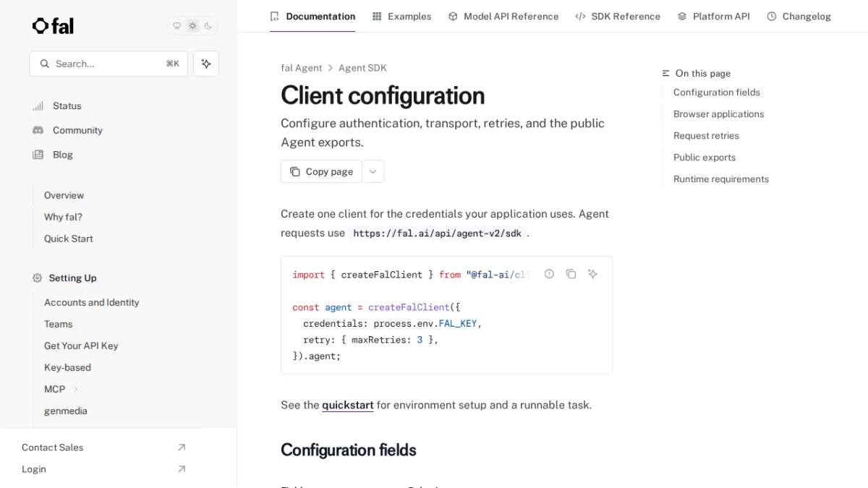Open the Search field
Screen dimensions: 868x488
(109, 64)
